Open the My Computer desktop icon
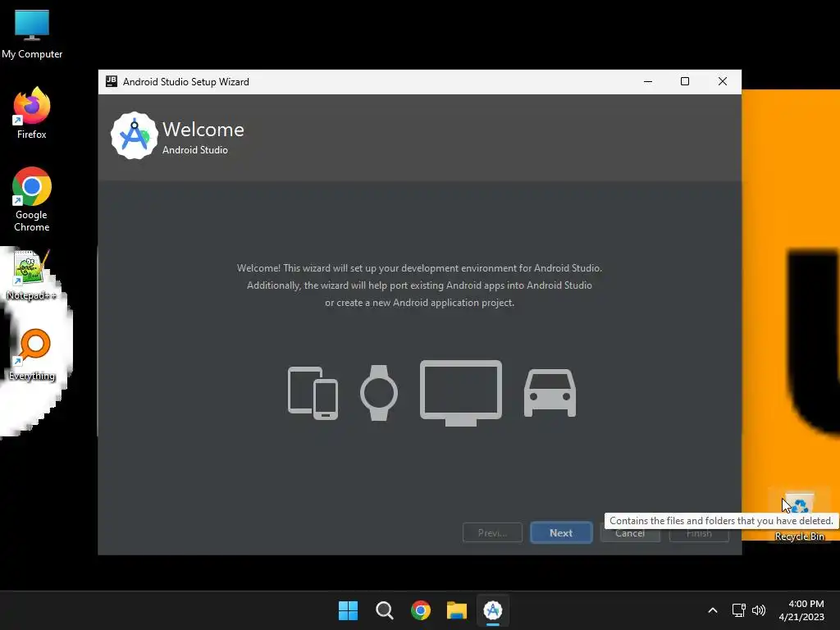 click(x=32, y=34)
